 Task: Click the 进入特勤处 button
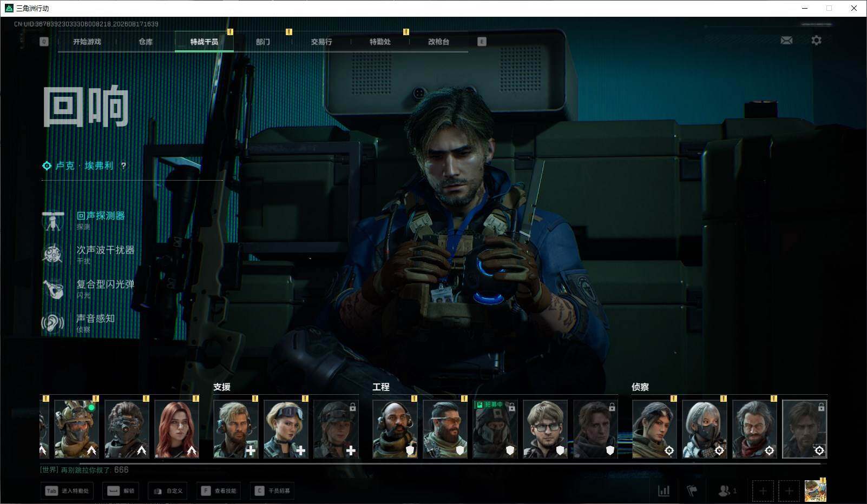(x=67, y=490)
